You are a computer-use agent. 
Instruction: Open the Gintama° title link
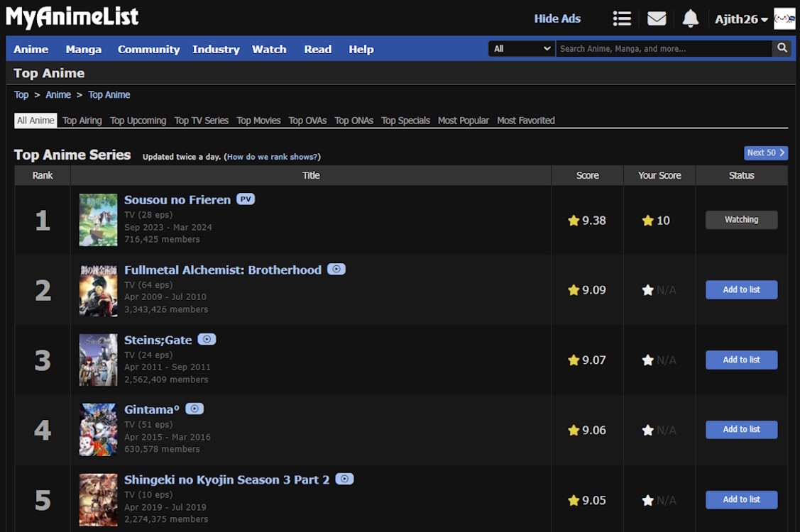click(x=152, y=409)
